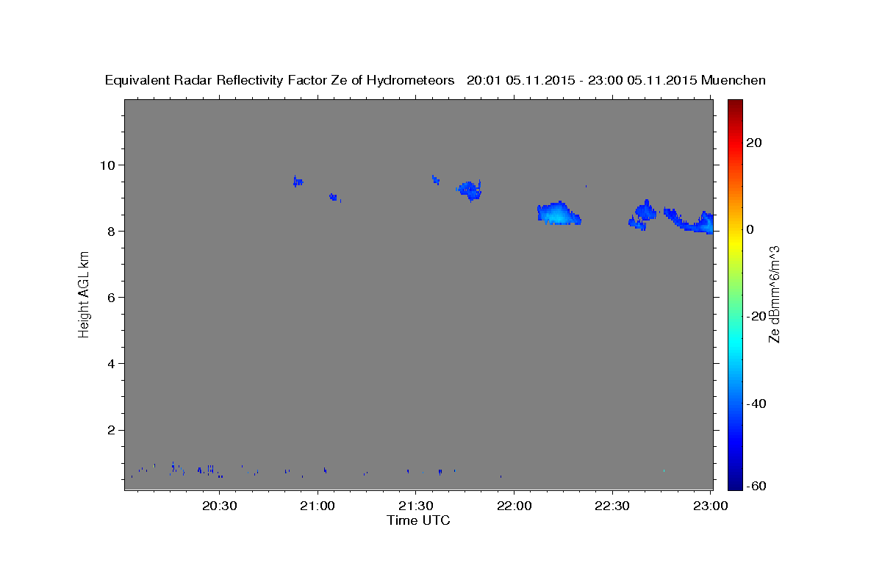Image resolution: width=882 pixels, height=588 pixels.
Task: Click the '-40' colorbar tick label
Action: (756, 403)
